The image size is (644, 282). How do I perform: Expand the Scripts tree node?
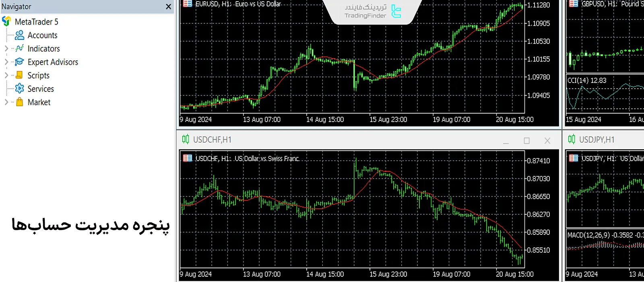(x=6, y=75)
